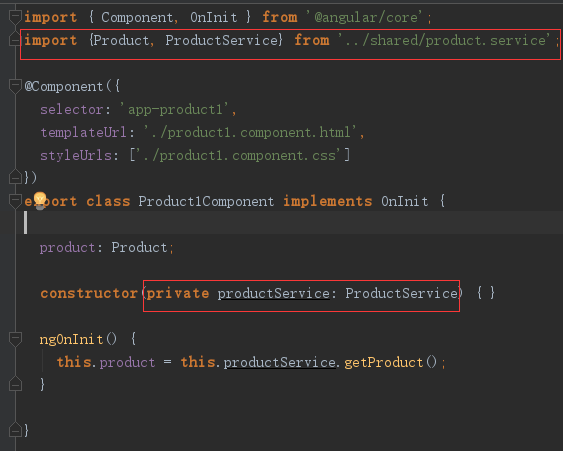The width and height of the screenshot is (563, 451).
Task: Collapse the ngOnInit method fold marker
Action: coord(15,339)
